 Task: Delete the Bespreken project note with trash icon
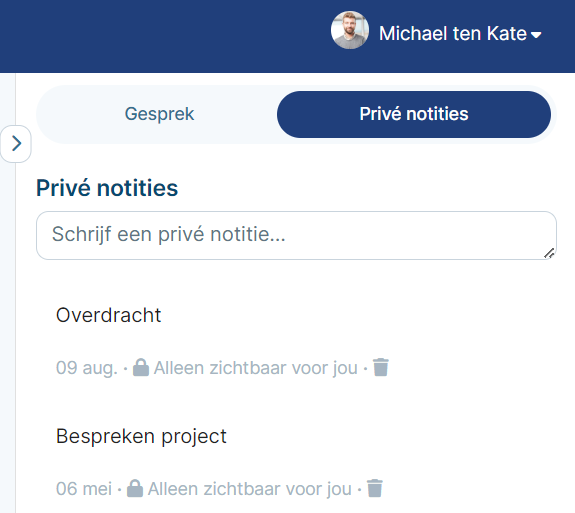(x=375, y=488)
